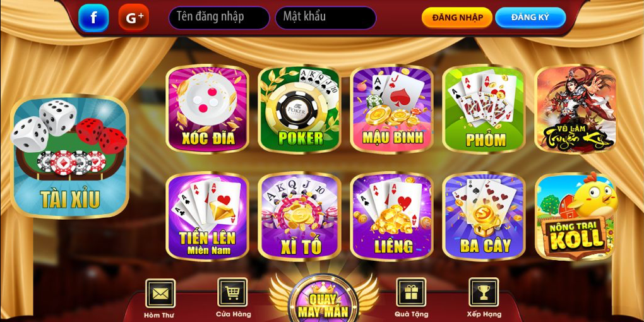Open the Tài Xỉu dice game
644x322 pixels.
[x=70, y=157]
